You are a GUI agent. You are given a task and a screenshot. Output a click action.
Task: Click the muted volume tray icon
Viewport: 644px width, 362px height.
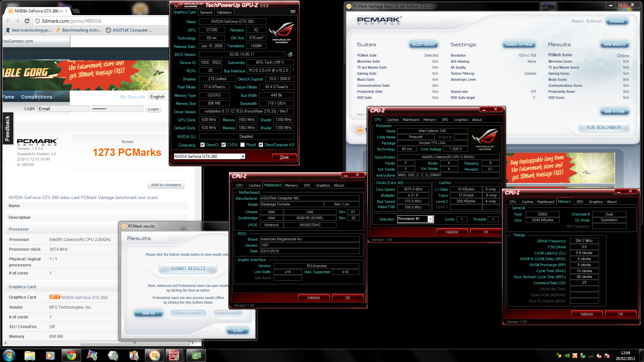point(599,356)
